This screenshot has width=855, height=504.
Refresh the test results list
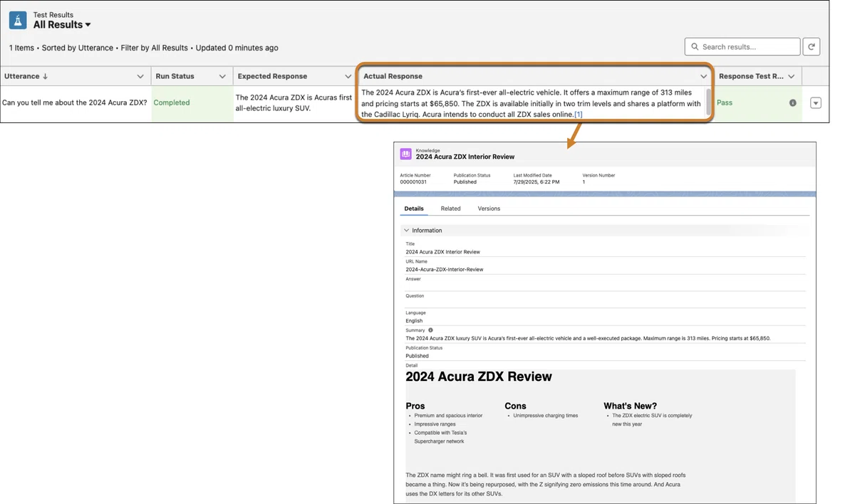pos(811,47)
